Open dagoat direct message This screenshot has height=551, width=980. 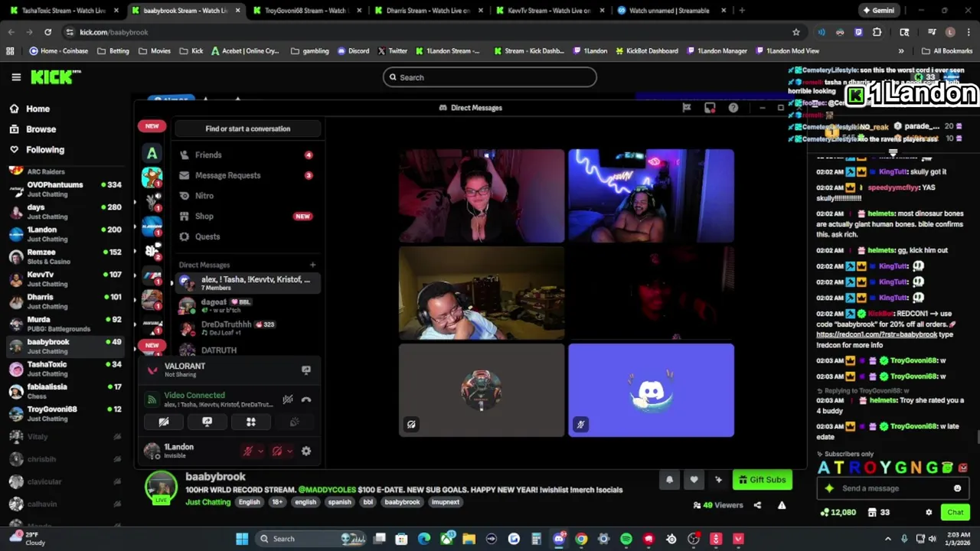tap(247, 306)
